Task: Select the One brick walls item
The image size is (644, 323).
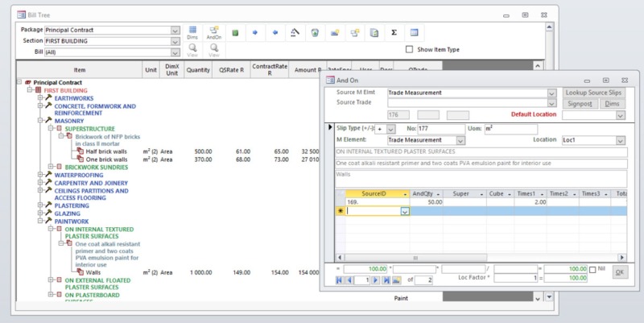Action: pos(106,159)
